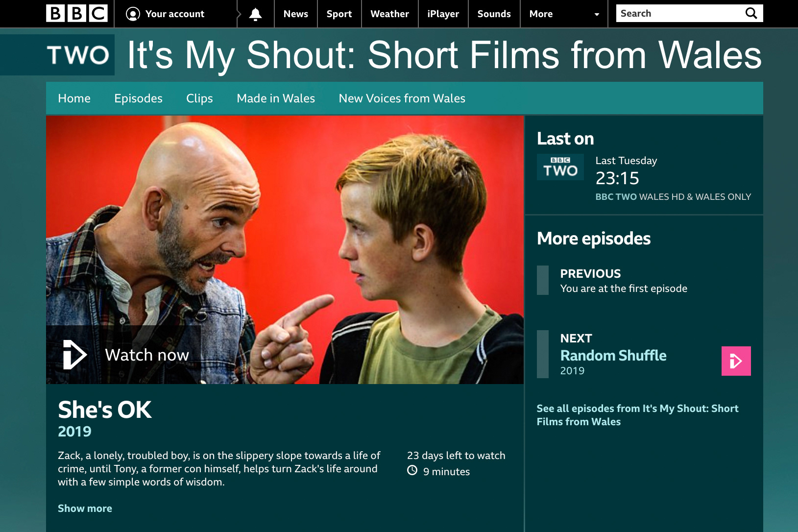Viewport: 798px width, 532px height.
Task: Open the BBC logo homepage link
Action: [x=77, y=14]
